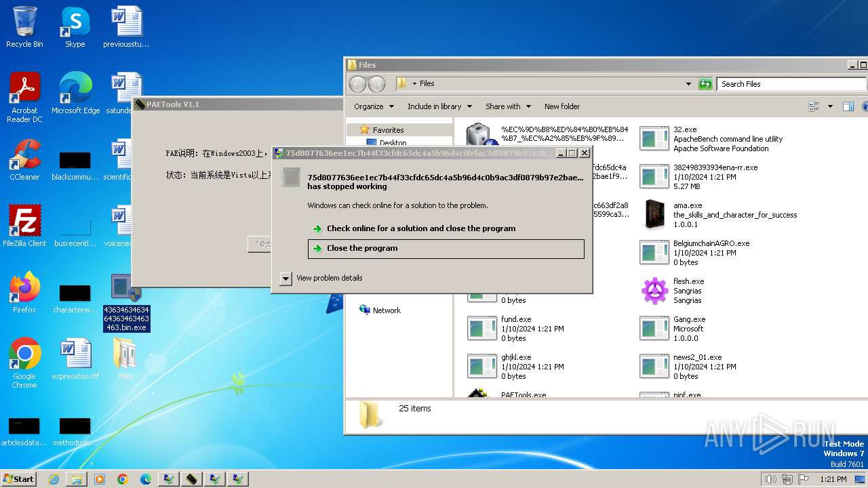Select the %EC%9D%B8... file entry
Image resolution: width=868 pixels, height=488 pixels.
[548, 136]
